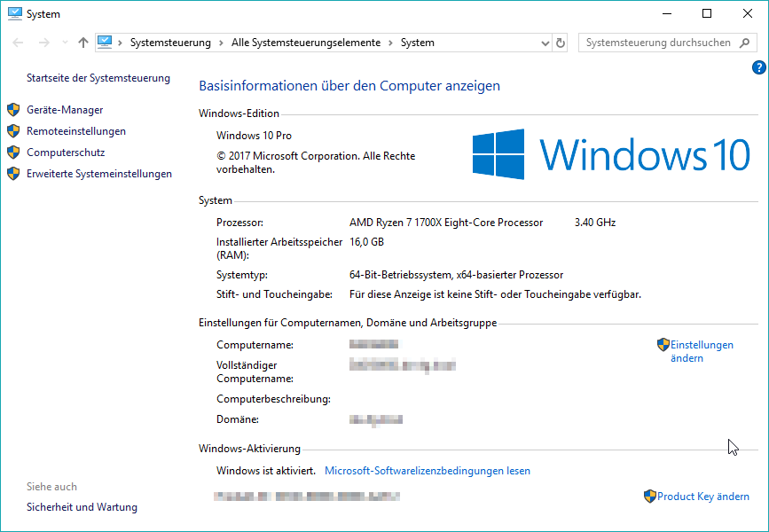Click the 'Einstellungen für Computernamen, Domäne und Arbeitsgruppe' header
This screenshot has width=769, height=532.
(x=348, y=323)
